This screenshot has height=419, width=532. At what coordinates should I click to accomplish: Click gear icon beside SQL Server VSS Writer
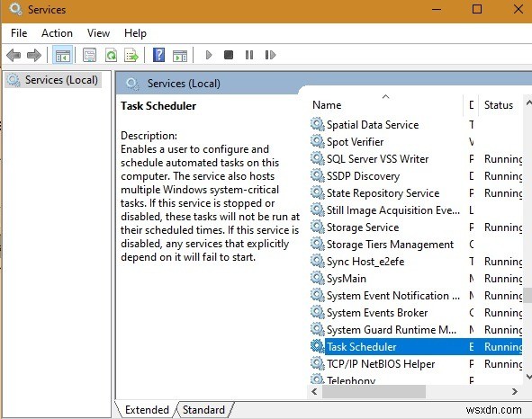point(318,158)
